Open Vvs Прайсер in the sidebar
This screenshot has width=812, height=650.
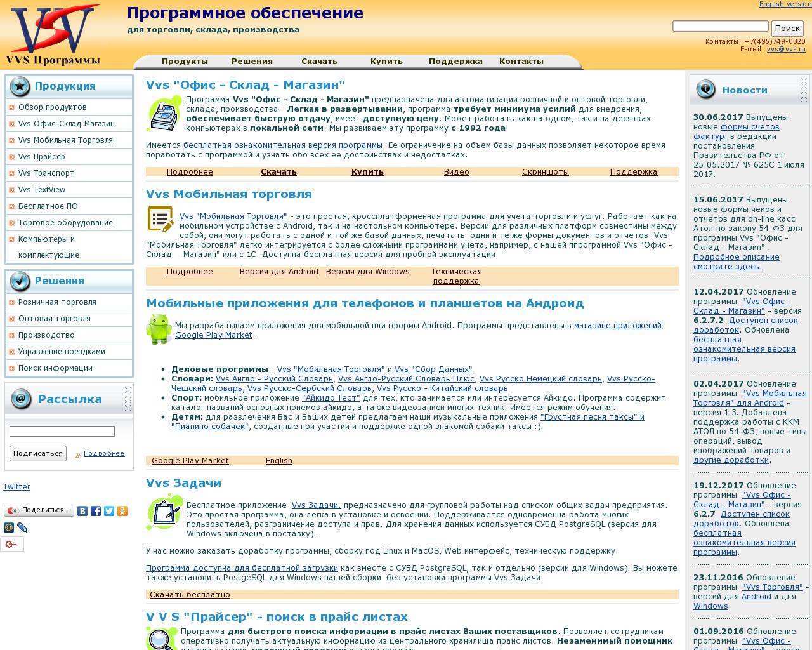pyautogui.click(x=42, y=157)
